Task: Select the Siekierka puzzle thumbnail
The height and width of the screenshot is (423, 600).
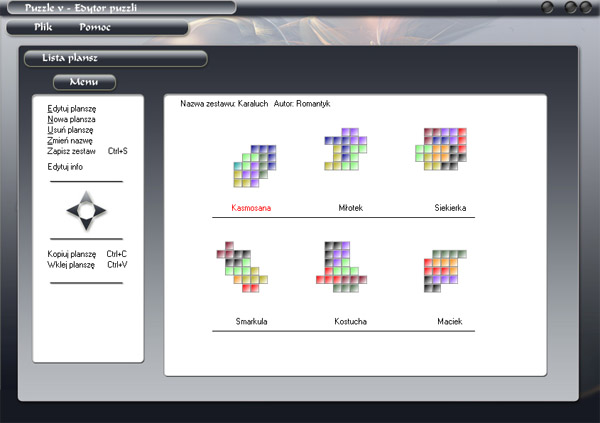Action: pyautogui.click(x=441, y=149)
